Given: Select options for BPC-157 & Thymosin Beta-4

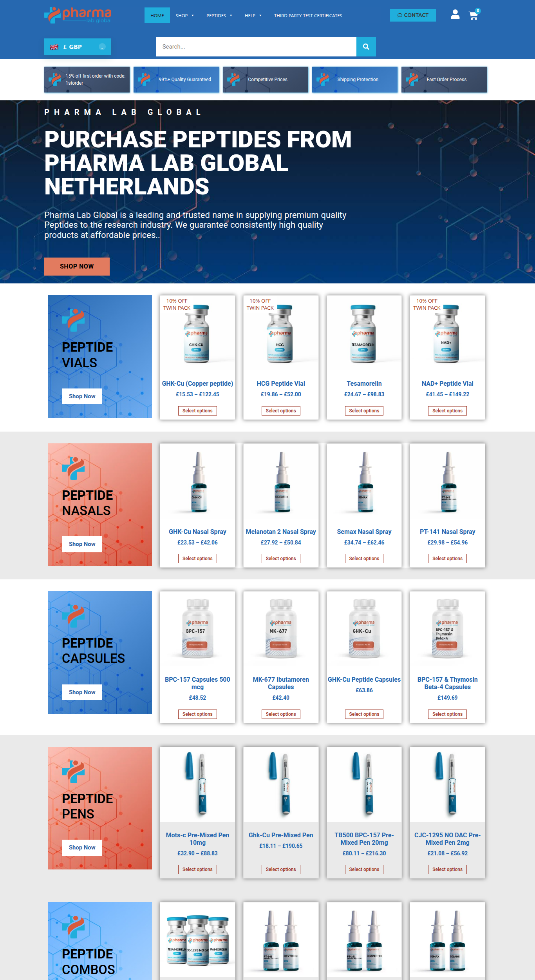Looking at the screenshot, I should pos(447,714).
